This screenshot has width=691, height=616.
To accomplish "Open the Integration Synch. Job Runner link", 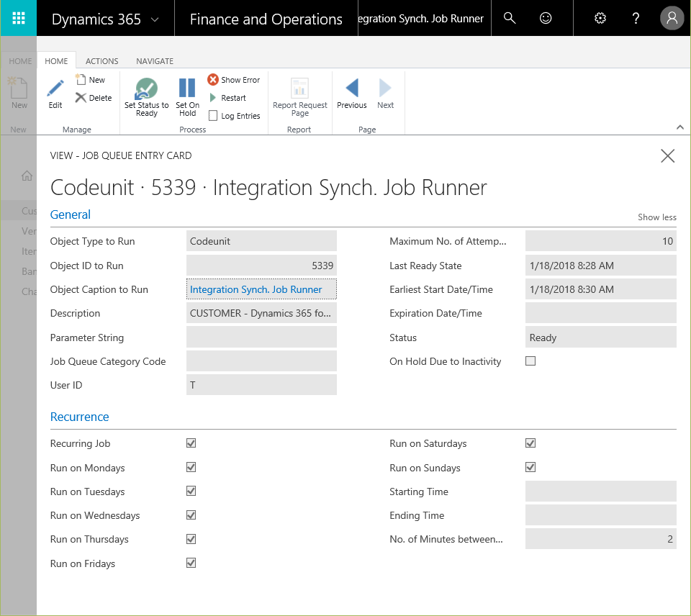I will [256, 289].
